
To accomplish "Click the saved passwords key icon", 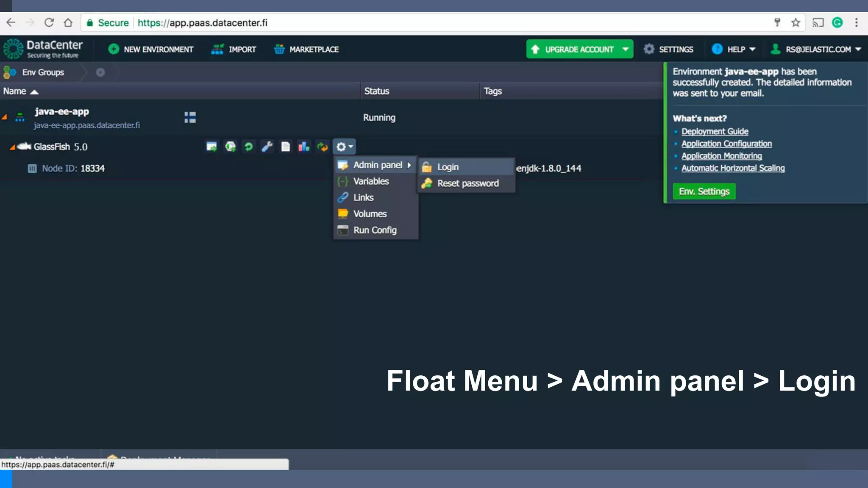I will [x=777, y=22].
